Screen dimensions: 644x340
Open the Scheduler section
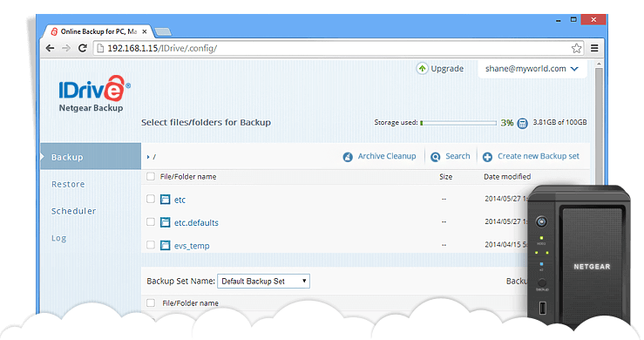click(73, 211)
